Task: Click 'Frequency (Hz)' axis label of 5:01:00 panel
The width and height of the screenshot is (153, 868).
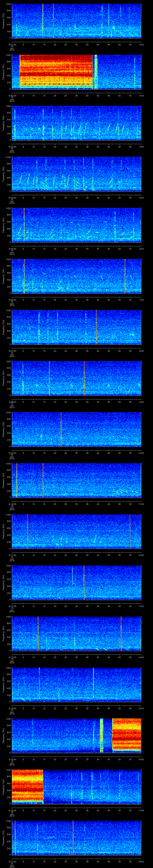Action: [3, 21]
